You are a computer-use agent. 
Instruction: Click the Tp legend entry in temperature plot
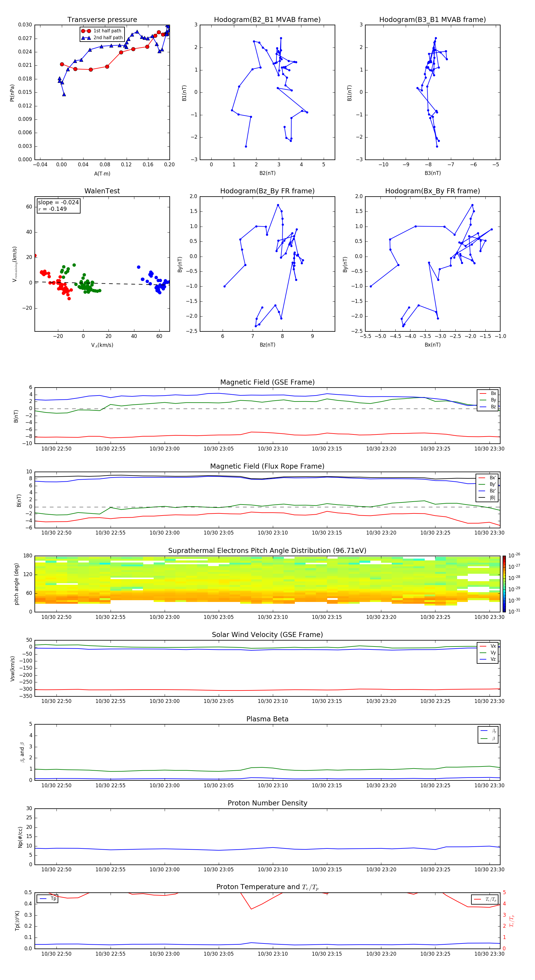[x=48, y=899]
